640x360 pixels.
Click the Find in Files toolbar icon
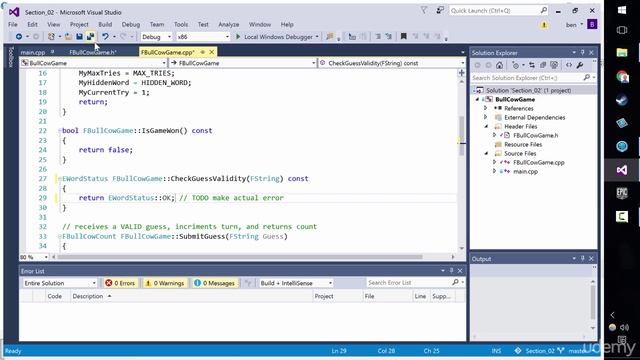tap(330, 37)
